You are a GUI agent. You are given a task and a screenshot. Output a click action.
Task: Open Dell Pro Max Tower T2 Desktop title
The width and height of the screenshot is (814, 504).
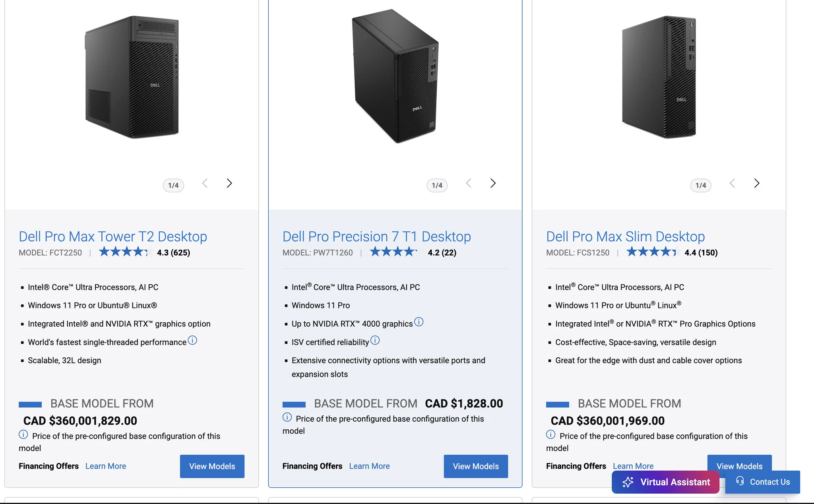point(113,236)
